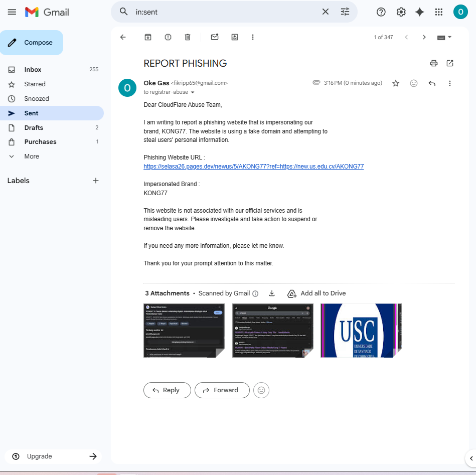Viewport: 476px width, 475px height.
Task: View scanned by Gmail info icon
Action: click(x=255, y=293)
